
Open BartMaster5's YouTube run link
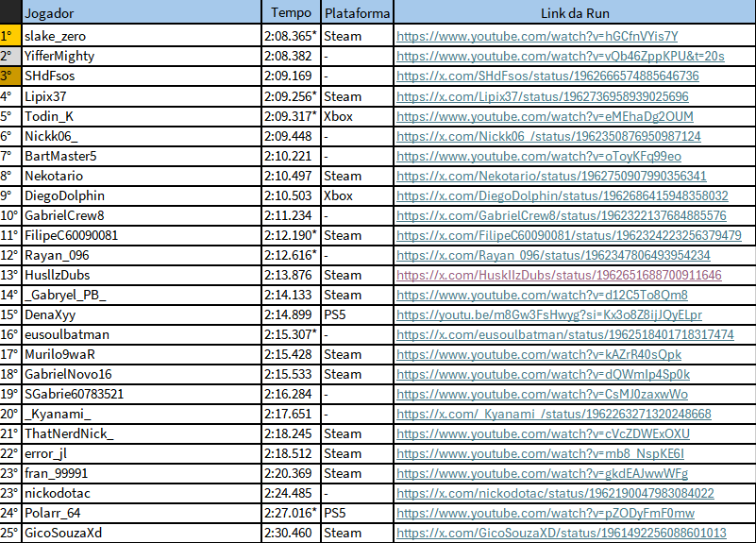[x=539, y=156]
